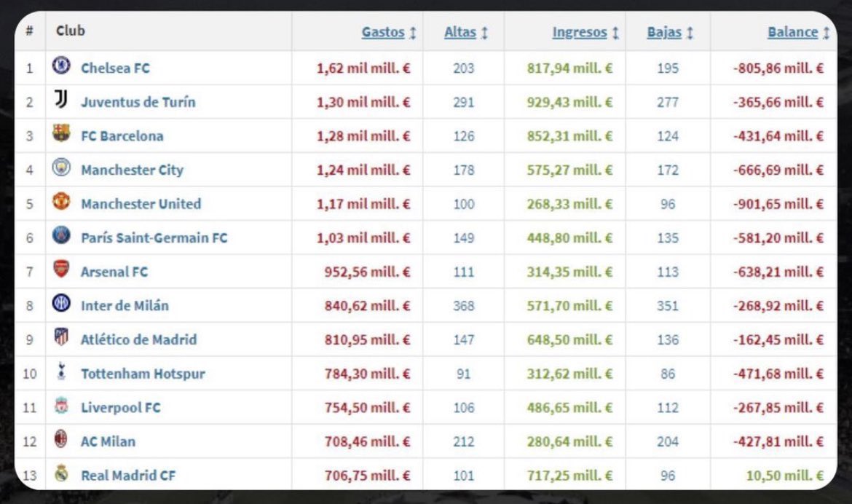
Task: Select Manchester United balance -901,65 mill. €
Action: pyautogui.click(x=778, y=204)
